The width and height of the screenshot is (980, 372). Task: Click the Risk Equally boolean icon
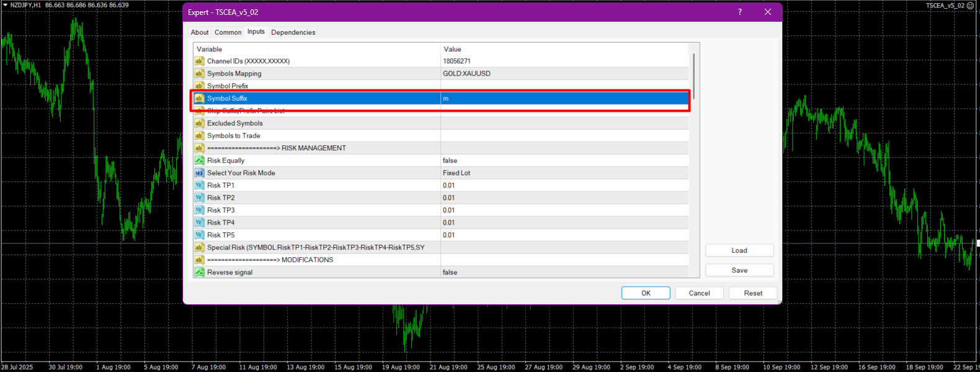tap(199, 160)
